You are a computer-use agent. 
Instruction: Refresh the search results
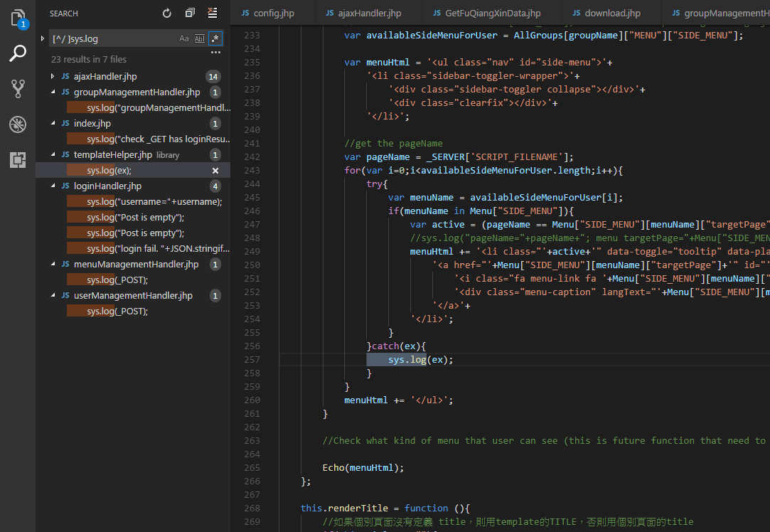166,13
